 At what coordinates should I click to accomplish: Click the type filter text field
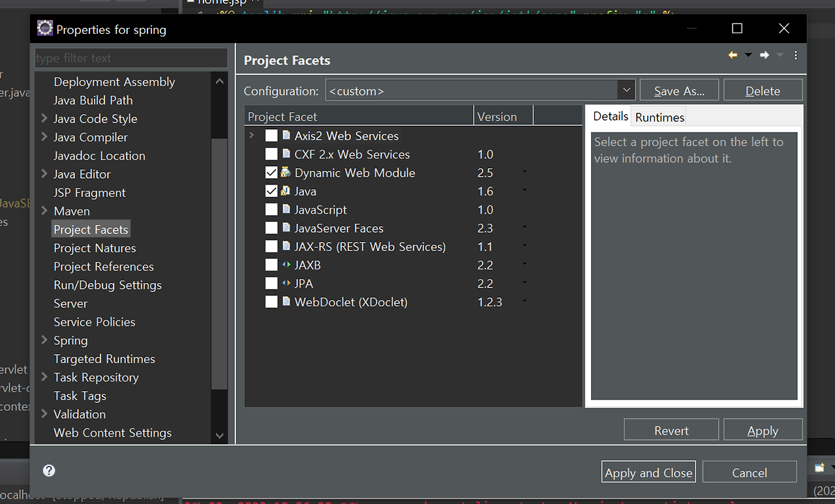[x=131, y=58]
